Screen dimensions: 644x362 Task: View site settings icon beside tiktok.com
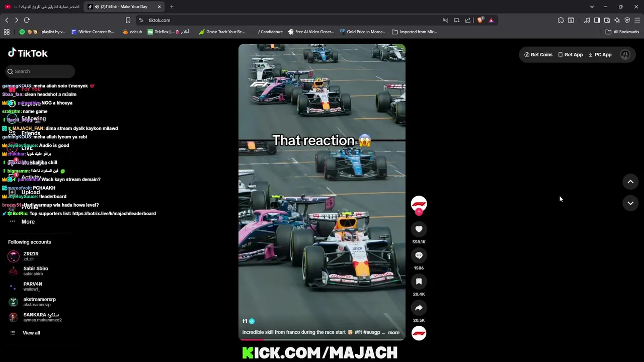point(141,20)
